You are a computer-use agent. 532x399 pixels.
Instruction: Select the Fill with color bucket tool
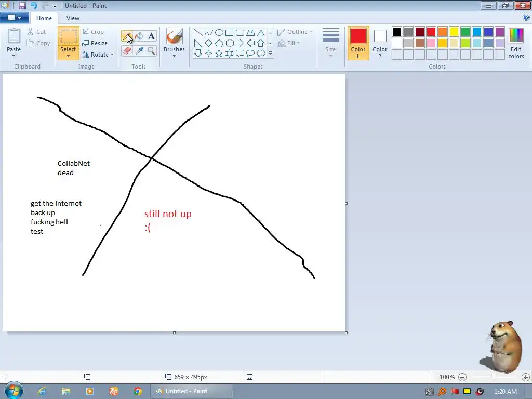139,36
